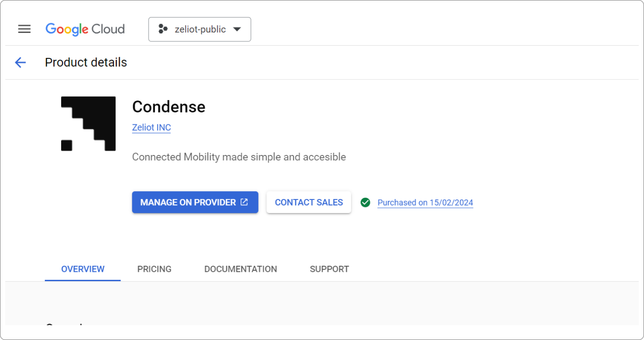Go back using the left arrow
Image resolution: width=644 pixels, height=340 pixels.
tap(20, 62)
